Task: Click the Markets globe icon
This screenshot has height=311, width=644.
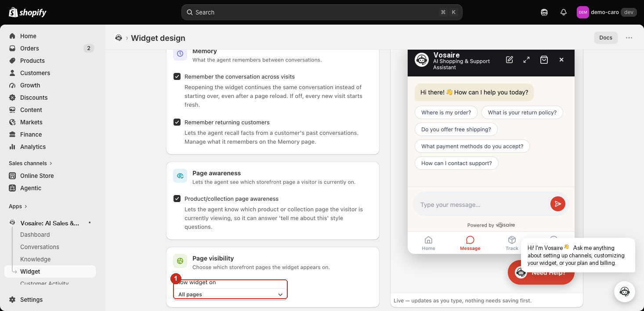Action: click(x=12, y=122)
